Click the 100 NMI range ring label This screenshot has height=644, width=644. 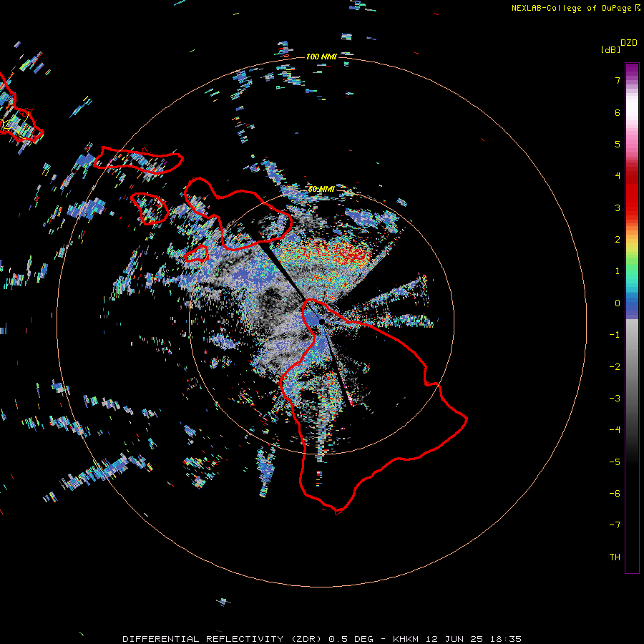(x=321, y=57)
